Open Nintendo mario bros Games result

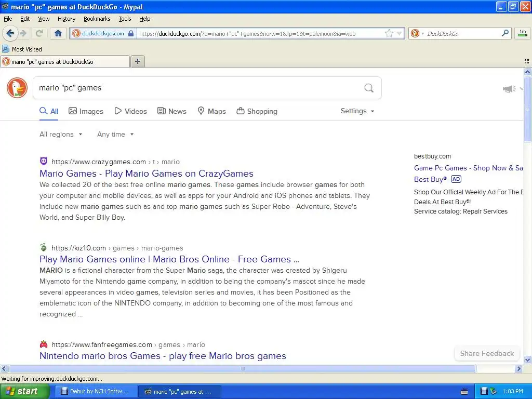pyautogui.click(x=163, y=356)
